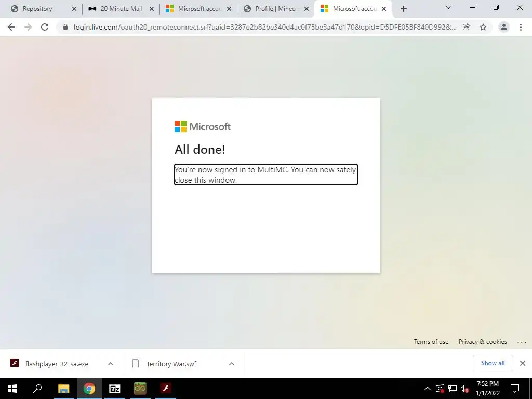Viewport: 532px width, 399px height.
Task: Open Privacy & cookies link
Action: 483,342
